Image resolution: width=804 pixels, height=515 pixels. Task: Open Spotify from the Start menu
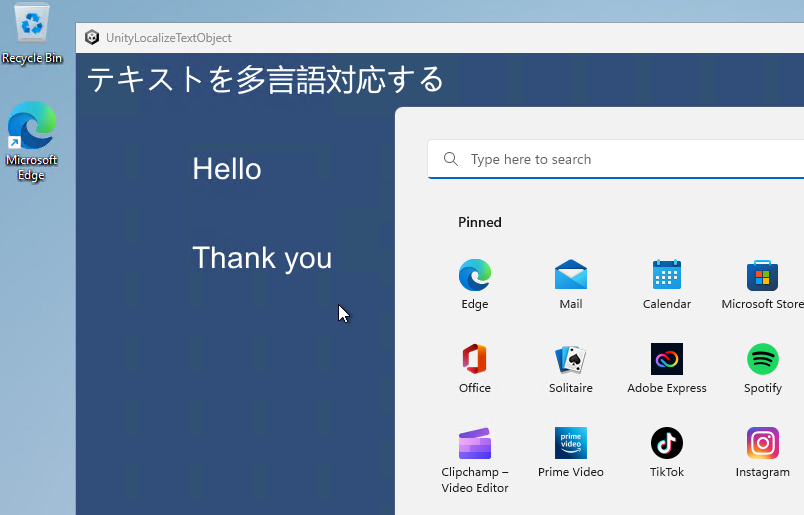[x=762, y=368]
